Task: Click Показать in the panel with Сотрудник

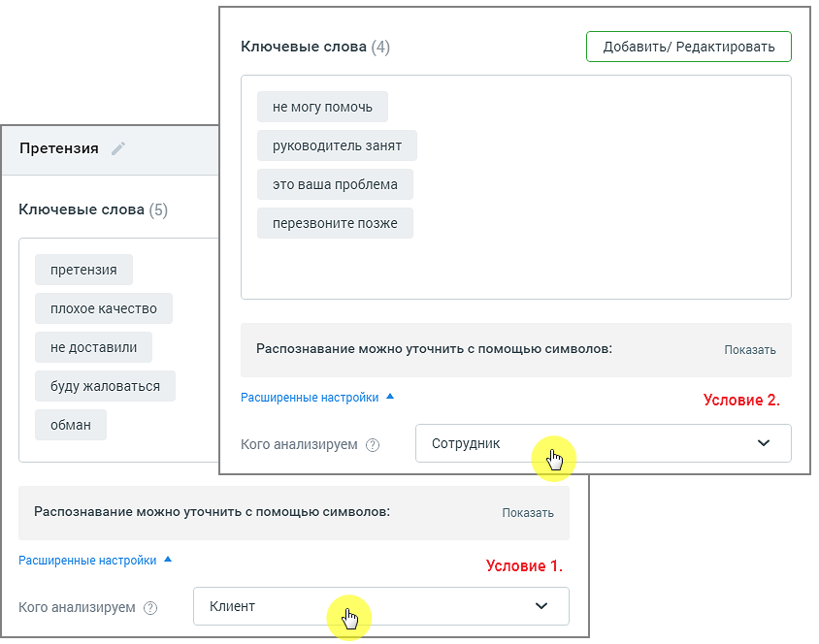Action: pos(749,350)
